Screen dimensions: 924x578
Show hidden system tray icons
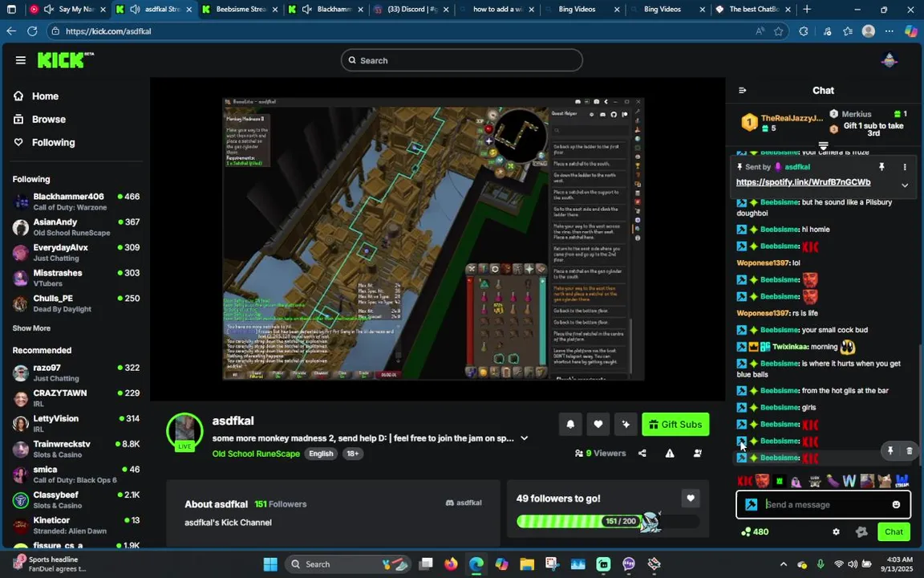783,564
